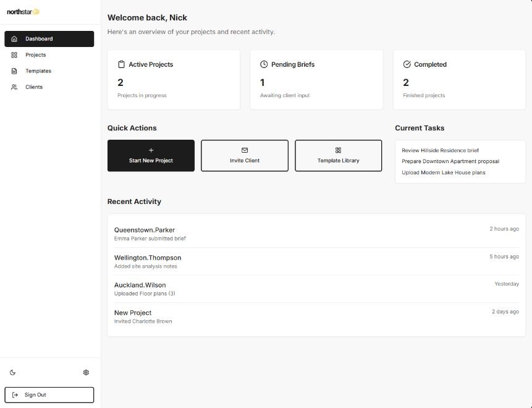This screenshot has height=408, width=532.
Task: Click 'Added site analysis notes' text
Action: [x=146, y=266]
